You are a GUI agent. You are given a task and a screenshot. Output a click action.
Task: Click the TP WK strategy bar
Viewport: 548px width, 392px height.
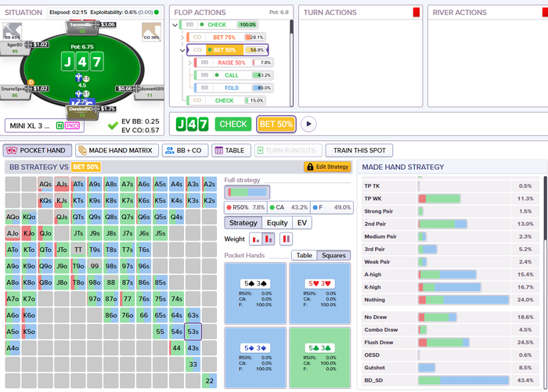pos(439,199)
